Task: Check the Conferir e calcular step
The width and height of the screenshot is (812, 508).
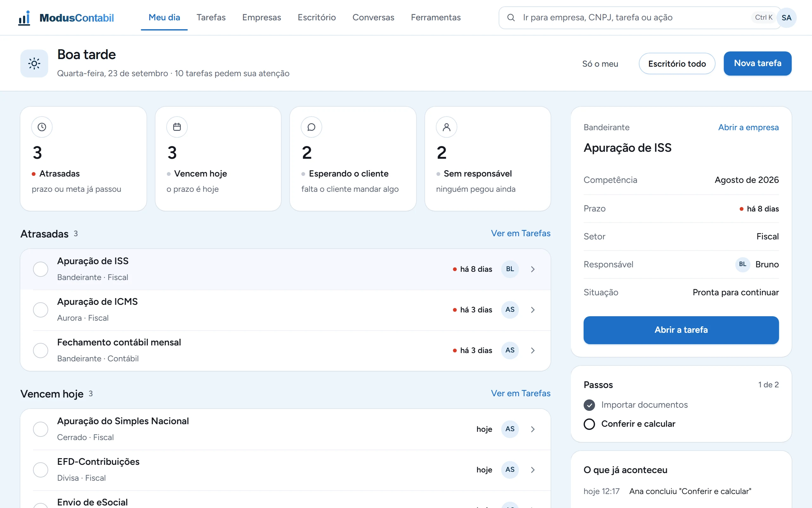Action: coord(589,424)
